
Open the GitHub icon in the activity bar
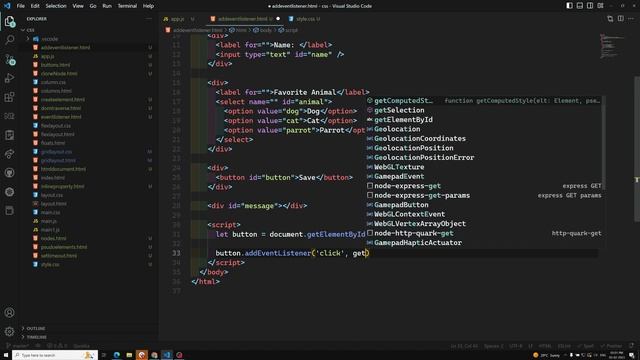(9, 173)
